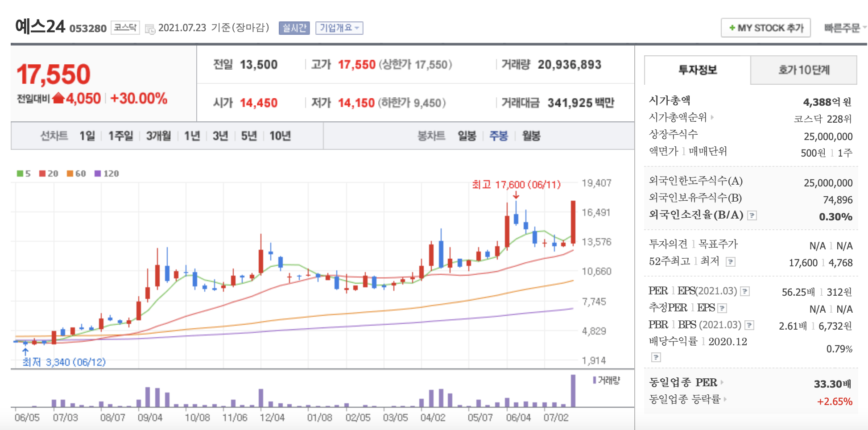The image size is (868, 430).
Task: Click the 예스24 stock name heading
Action: [40, 27]
